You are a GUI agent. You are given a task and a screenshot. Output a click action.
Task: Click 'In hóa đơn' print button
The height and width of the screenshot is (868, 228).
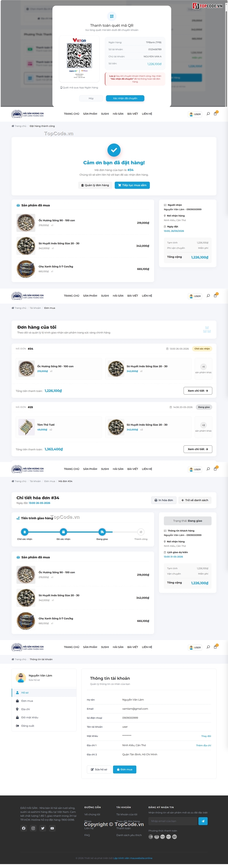pyautogui.click(x=164, y=500)
